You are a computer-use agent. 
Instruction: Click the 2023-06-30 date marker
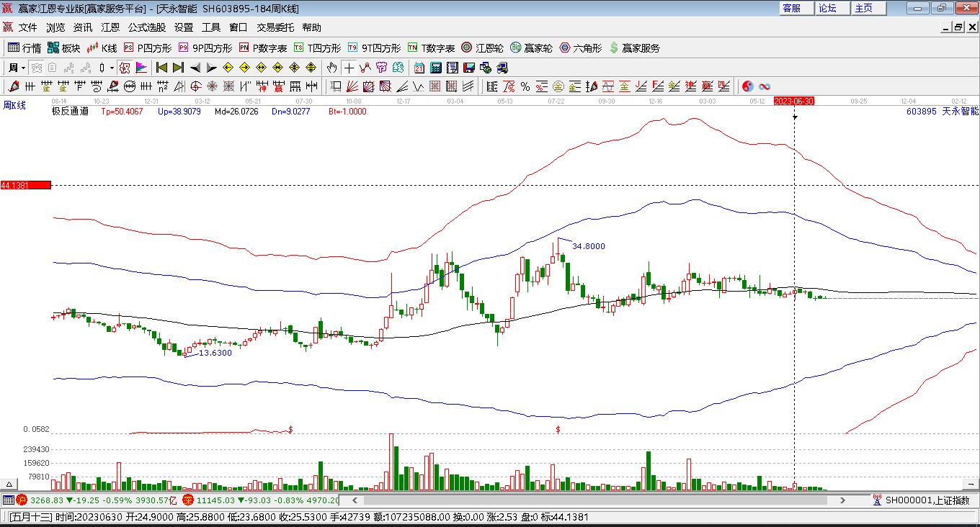[794, 101]
